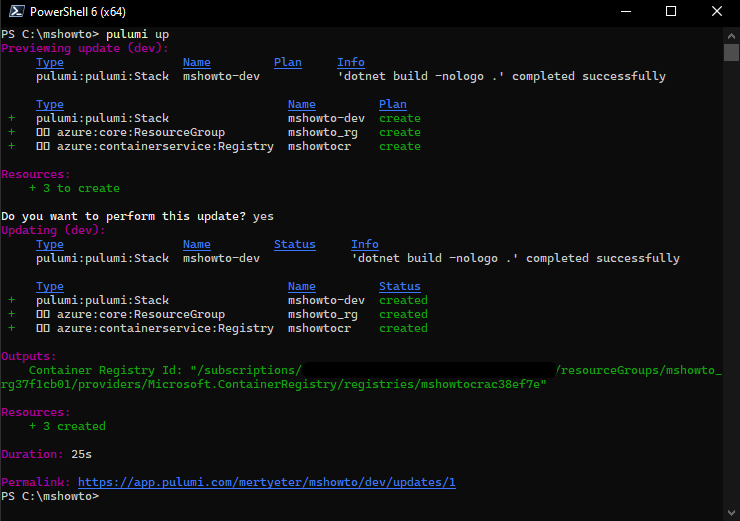Maximize the PowerShell window
The image size is (740, 521).
point(671,11)
